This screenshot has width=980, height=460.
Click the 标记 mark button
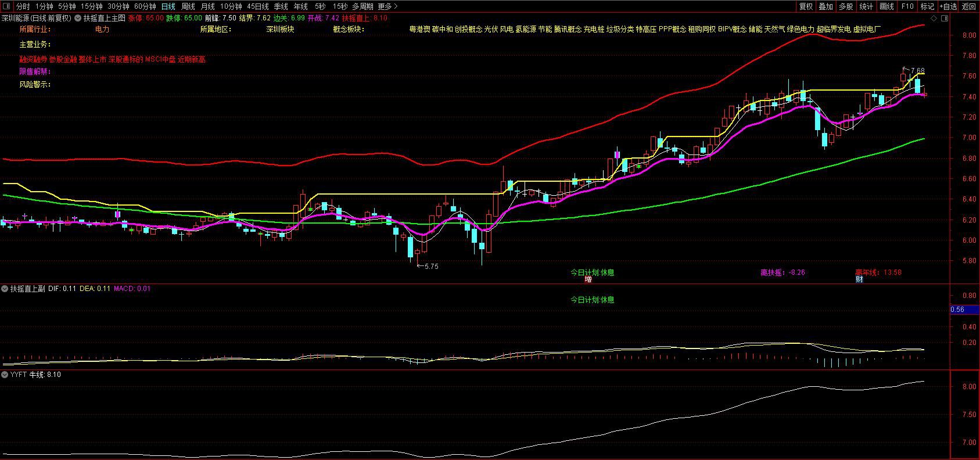coord(927,6)
